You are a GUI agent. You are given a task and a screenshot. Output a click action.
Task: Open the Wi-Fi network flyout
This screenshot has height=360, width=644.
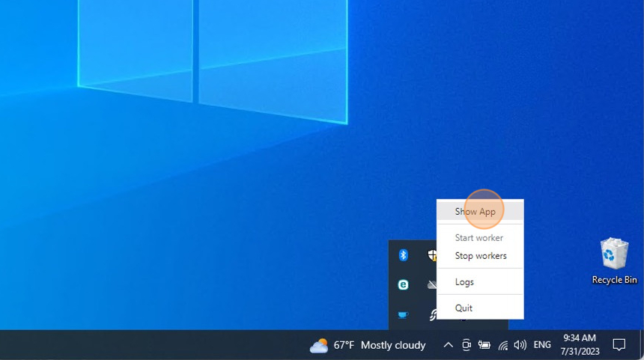502,345
